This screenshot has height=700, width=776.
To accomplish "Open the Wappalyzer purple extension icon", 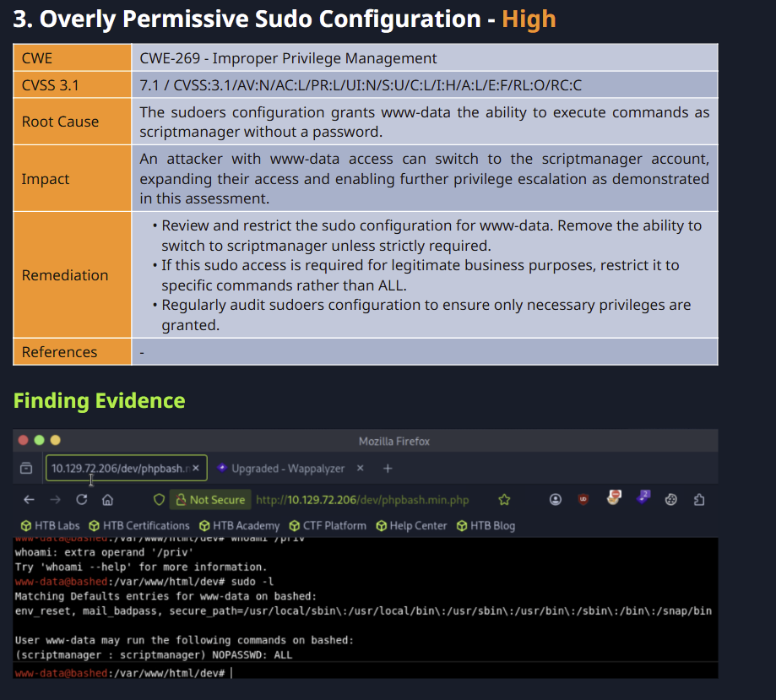I will [x=643, y=497].
